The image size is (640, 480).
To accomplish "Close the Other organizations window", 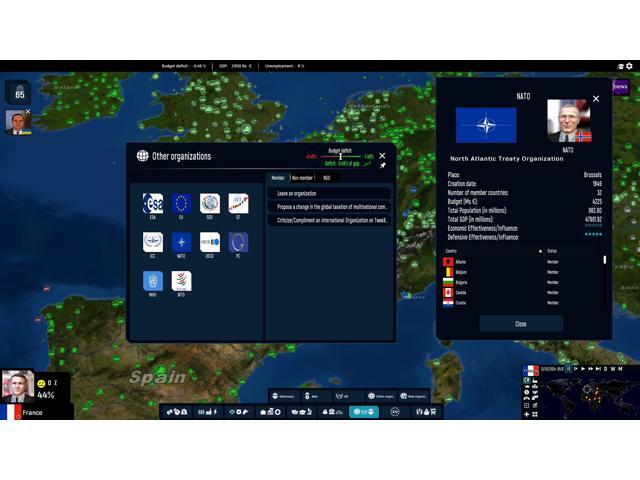I will point(382,156).
